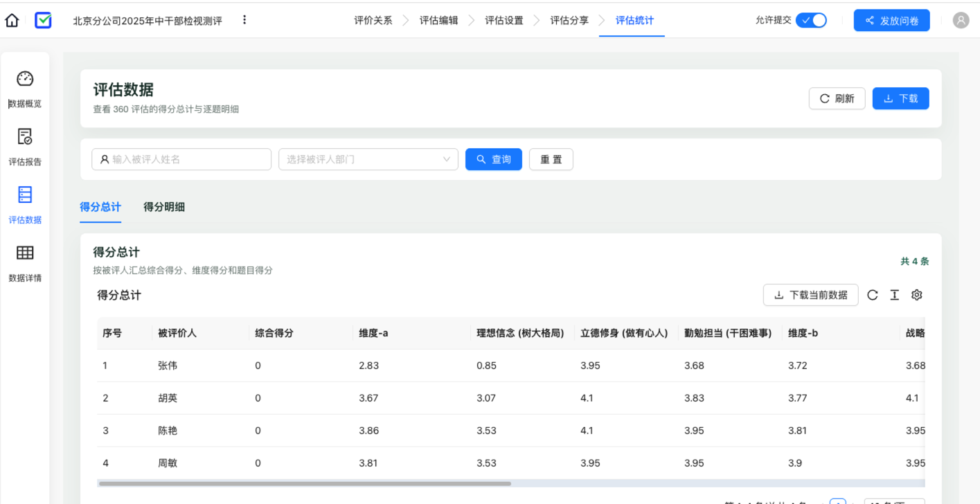The width and height of the screenshot is (980, 504).
Task: Click 胡英's 理想信念 value 3.07
Action: (x=487, y=398)
